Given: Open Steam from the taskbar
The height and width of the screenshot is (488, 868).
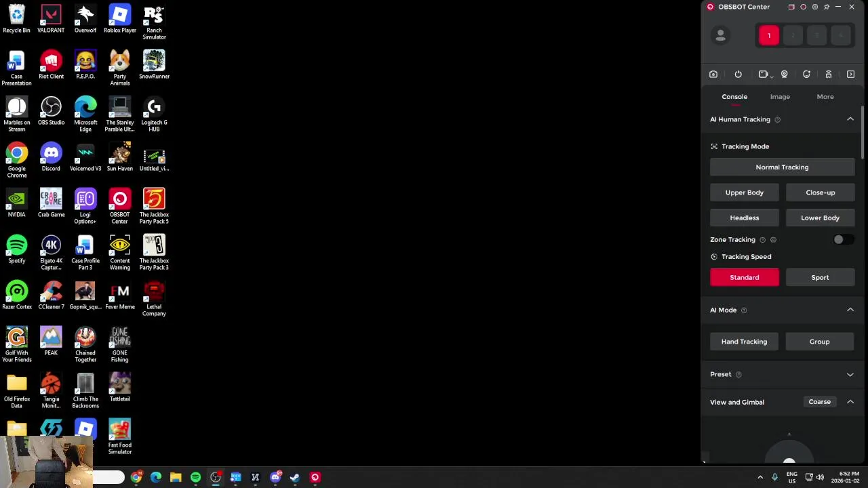Looking at the screenshot, I should [295, 477].
